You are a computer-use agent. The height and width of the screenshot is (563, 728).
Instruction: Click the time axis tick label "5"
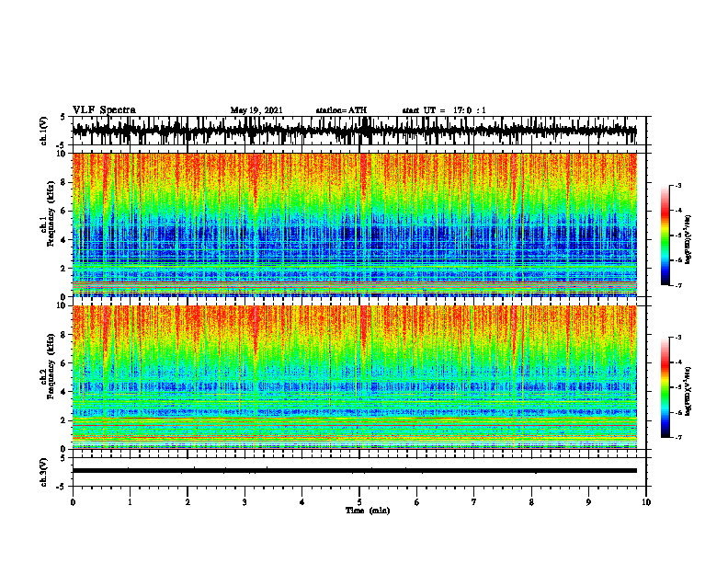(359, 502)
